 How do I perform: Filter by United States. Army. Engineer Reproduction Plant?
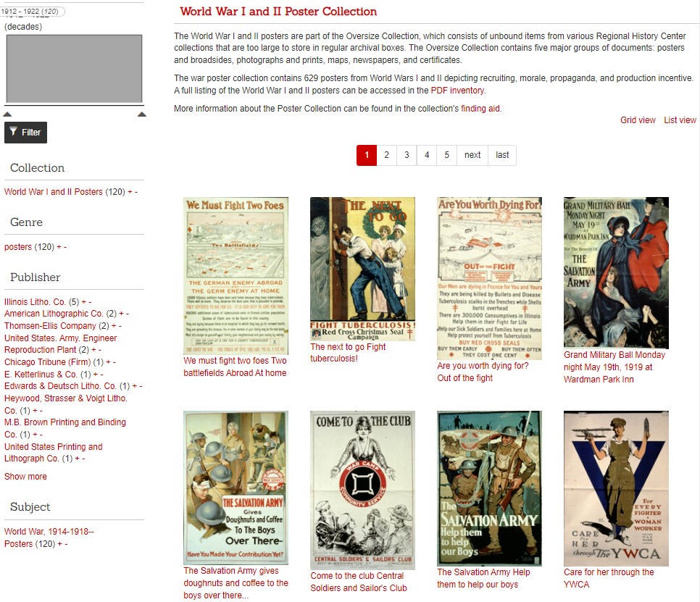coord(60,343)
